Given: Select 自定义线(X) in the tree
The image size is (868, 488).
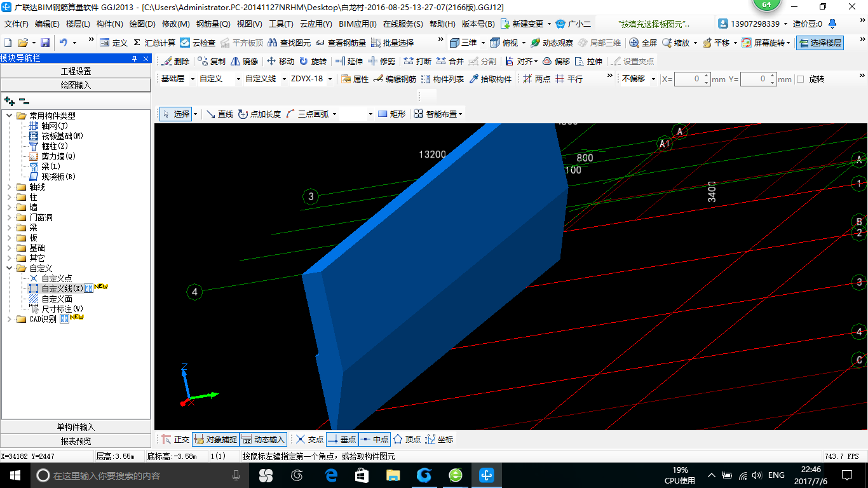Looking at the screenshot, I should click(x=62, y=288).
